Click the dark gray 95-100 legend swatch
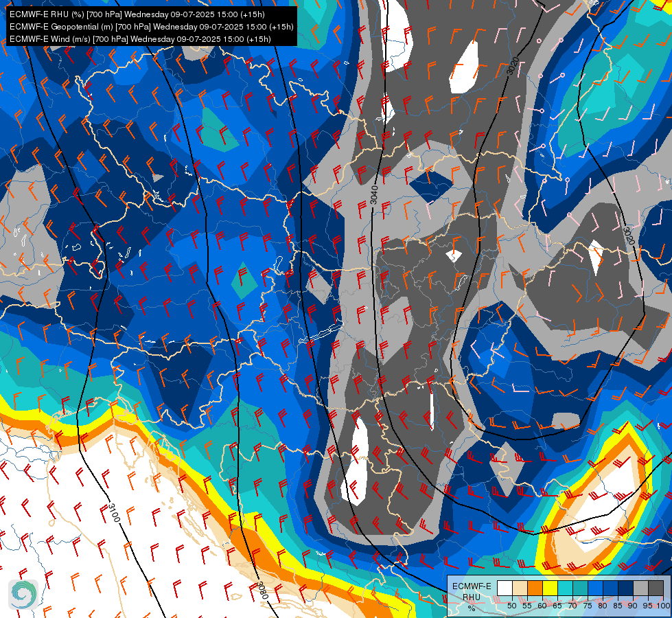This screenshot has height=618, width=672. click(656, 588)
